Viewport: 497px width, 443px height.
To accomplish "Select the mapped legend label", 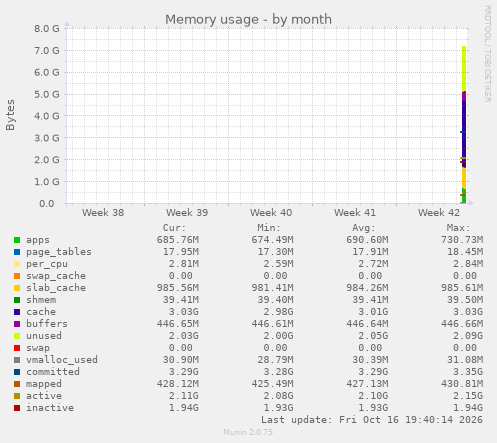I will click(x=44, y=384).
